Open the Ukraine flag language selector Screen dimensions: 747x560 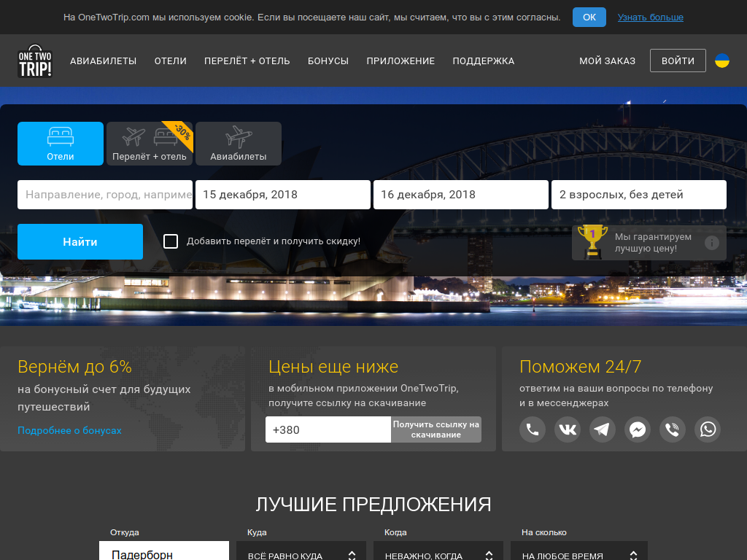point(721,61)
